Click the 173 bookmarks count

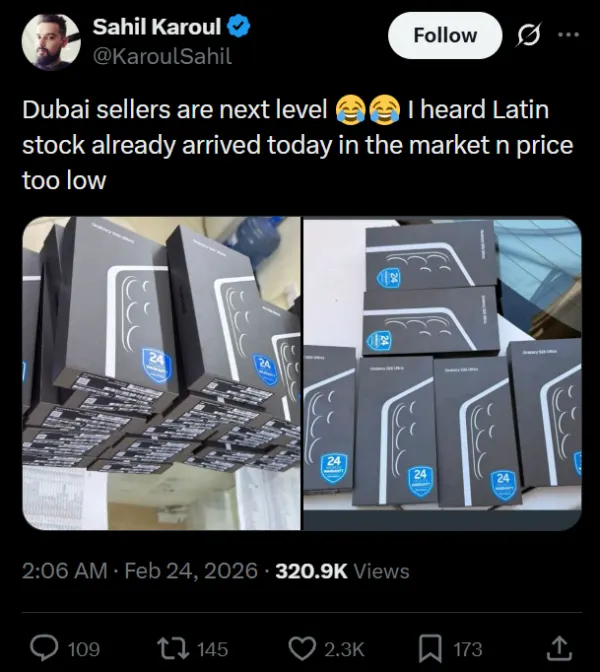(467, 649)
